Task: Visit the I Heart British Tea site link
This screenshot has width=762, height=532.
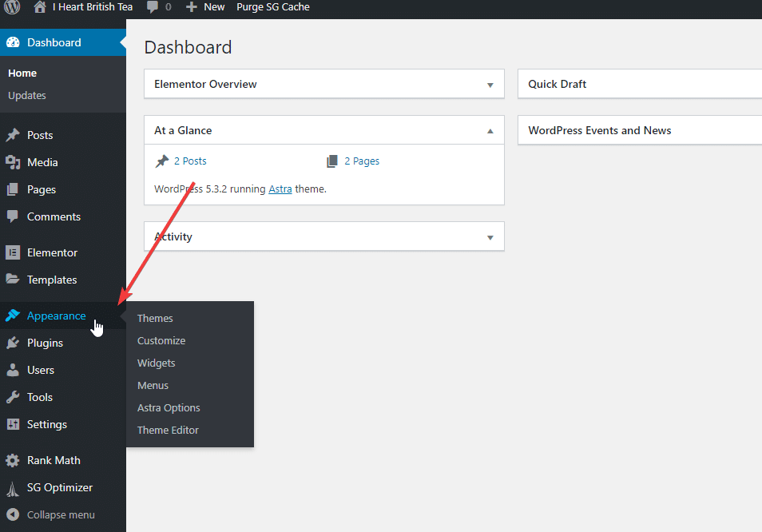Action: pyautogui.click(x=93, y=7)
